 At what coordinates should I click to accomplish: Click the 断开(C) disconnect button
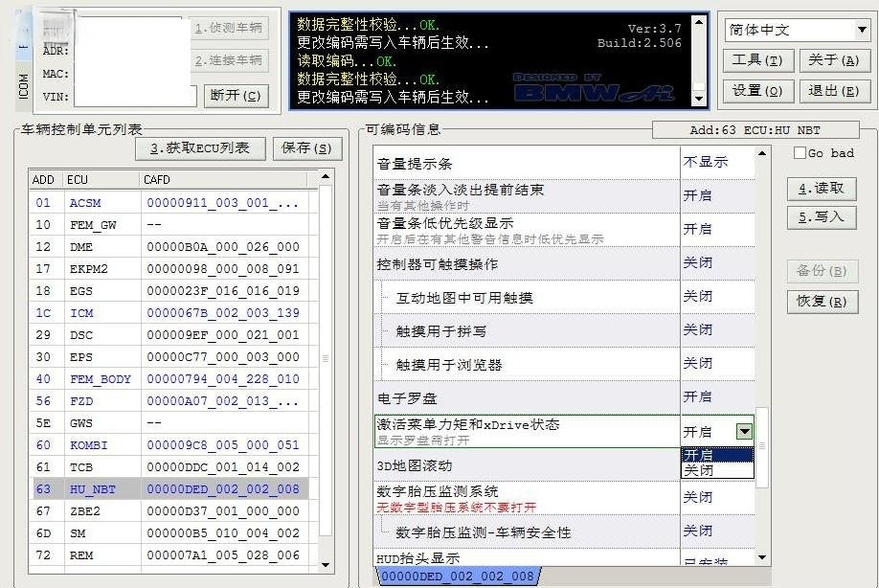pos(236,96)
